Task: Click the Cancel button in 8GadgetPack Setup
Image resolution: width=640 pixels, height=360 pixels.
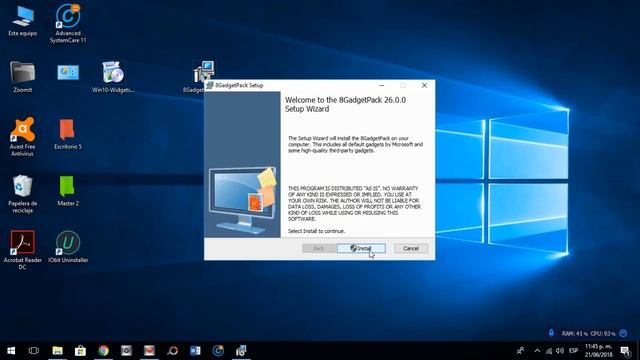Action: (411, 248)
